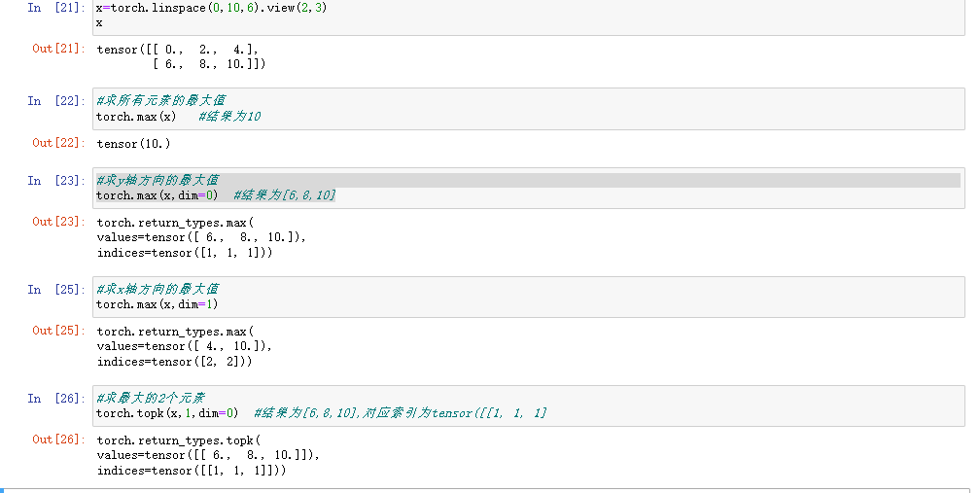The height and width of the screenshot is (493, 980).
Task: Click the comment '#求x轴方向的最大值'
Action: point(157,289)
